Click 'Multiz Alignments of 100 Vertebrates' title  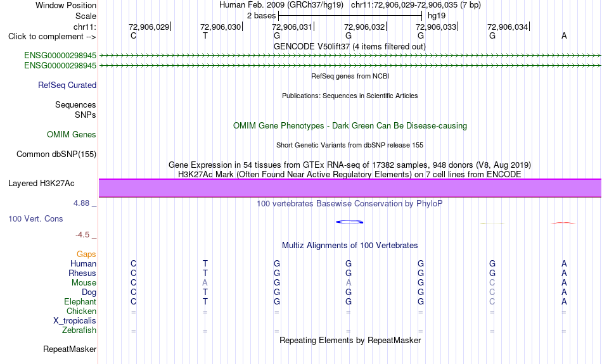click(x=350, y=245)
